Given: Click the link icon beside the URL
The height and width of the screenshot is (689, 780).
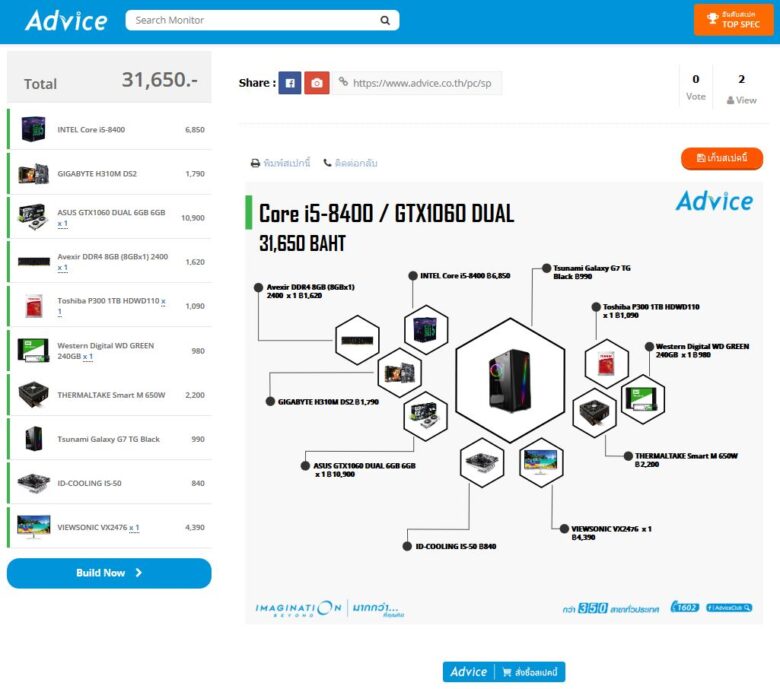Looking at the screenshot, I should coord(343,83).
